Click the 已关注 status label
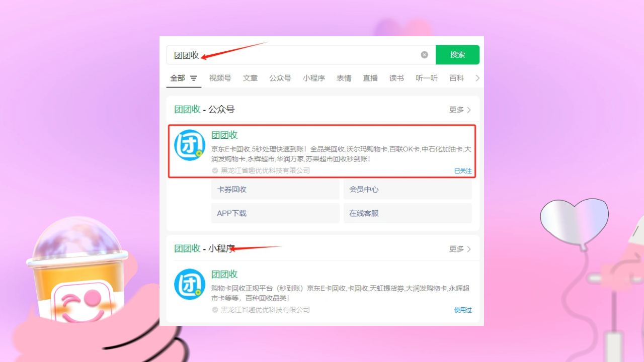644x362 pixels. 463,171
